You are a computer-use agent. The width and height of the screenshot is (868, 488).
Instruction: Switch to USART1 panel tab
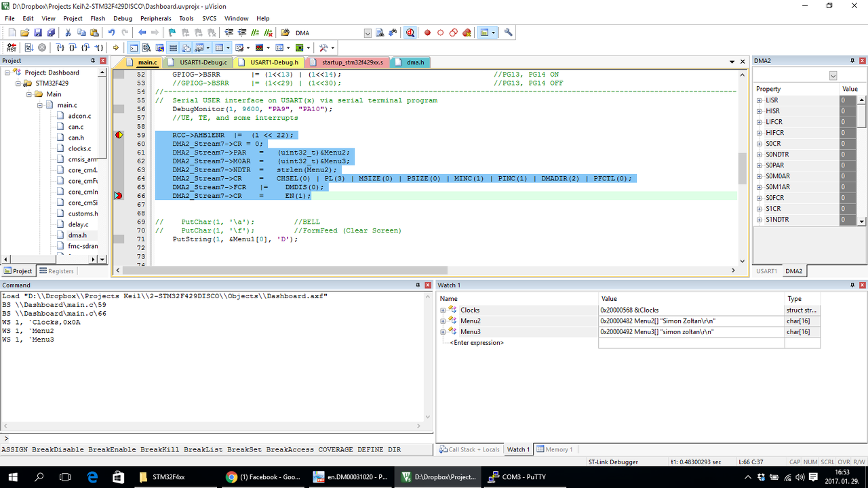tap(766, 271)
